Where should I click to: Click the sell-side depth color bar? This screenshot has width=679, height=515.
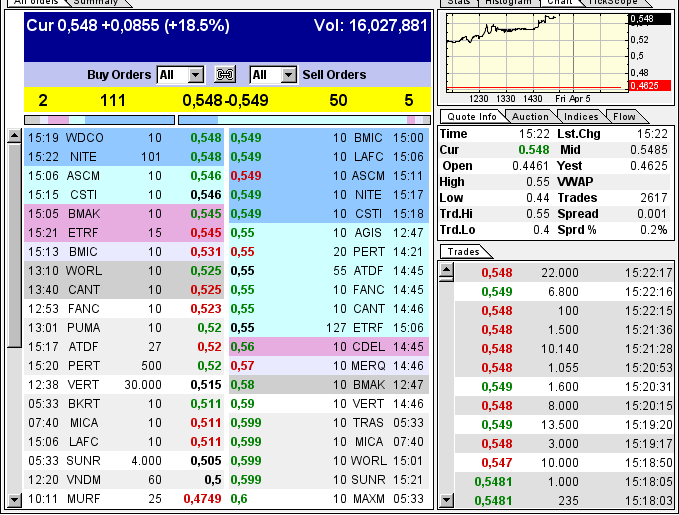(304, 120)
